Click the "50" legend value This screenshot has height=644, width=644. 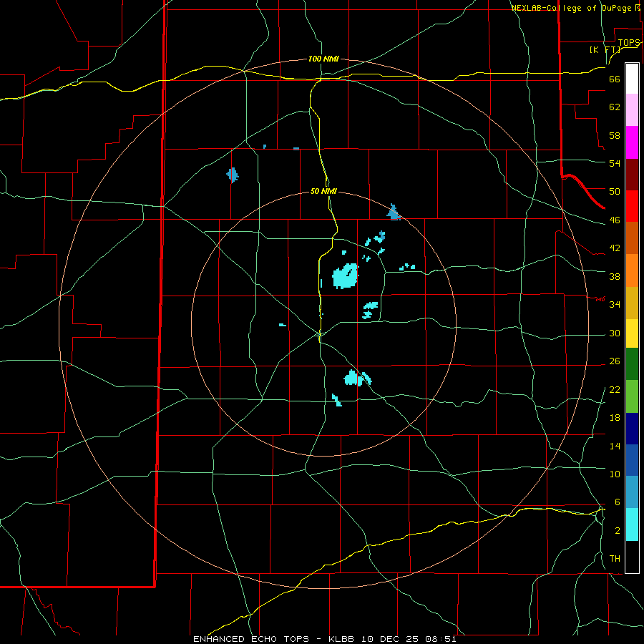tap(615, 192)
